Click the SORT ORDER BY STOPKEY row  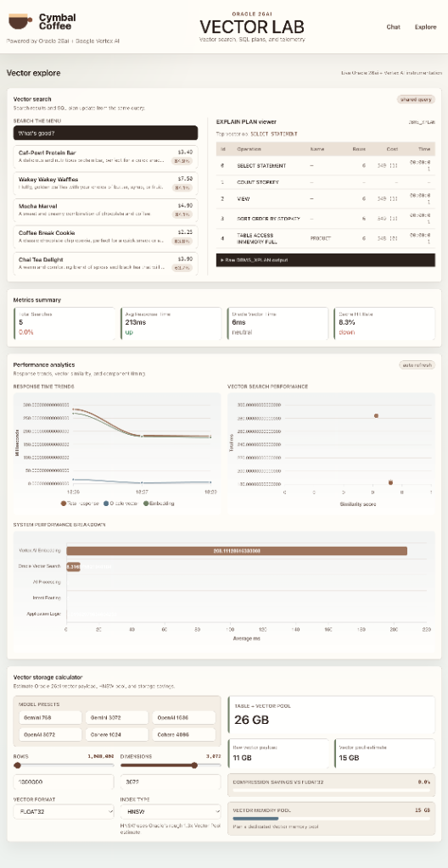click(326, 220)
